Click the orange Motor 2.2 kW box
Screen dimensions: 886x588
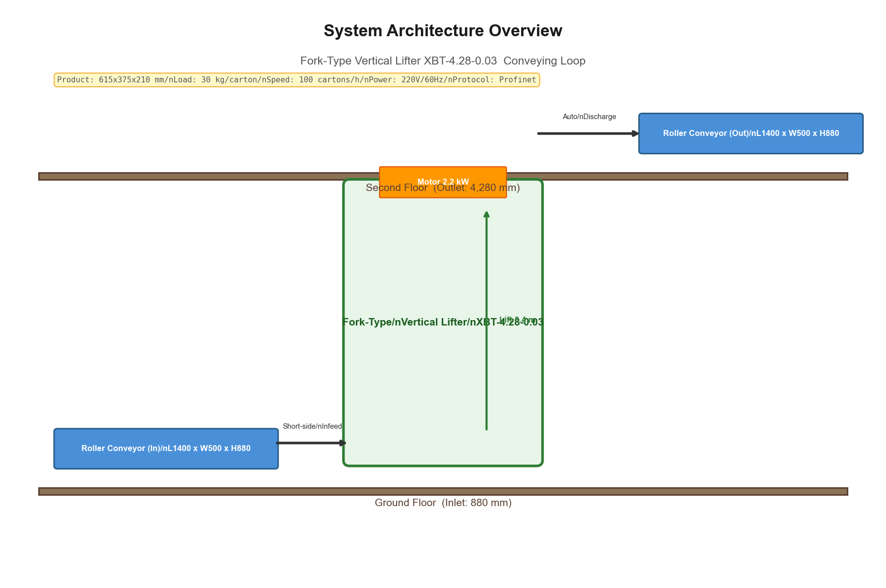pyautogui.click(x=443, y=182)
